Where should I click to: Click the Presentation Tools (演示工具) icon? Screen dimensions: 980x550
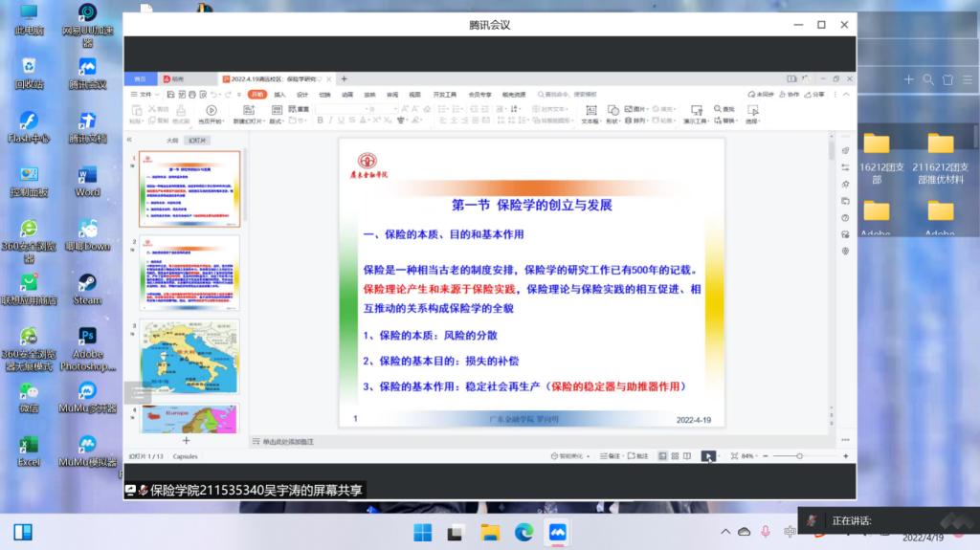[x=697, y=110]
